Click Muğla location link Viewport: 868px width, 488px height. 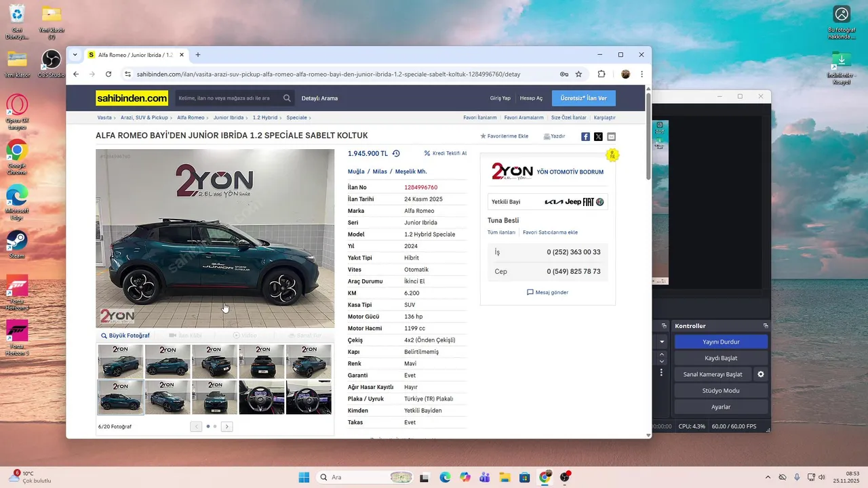(x=356, y=171)
